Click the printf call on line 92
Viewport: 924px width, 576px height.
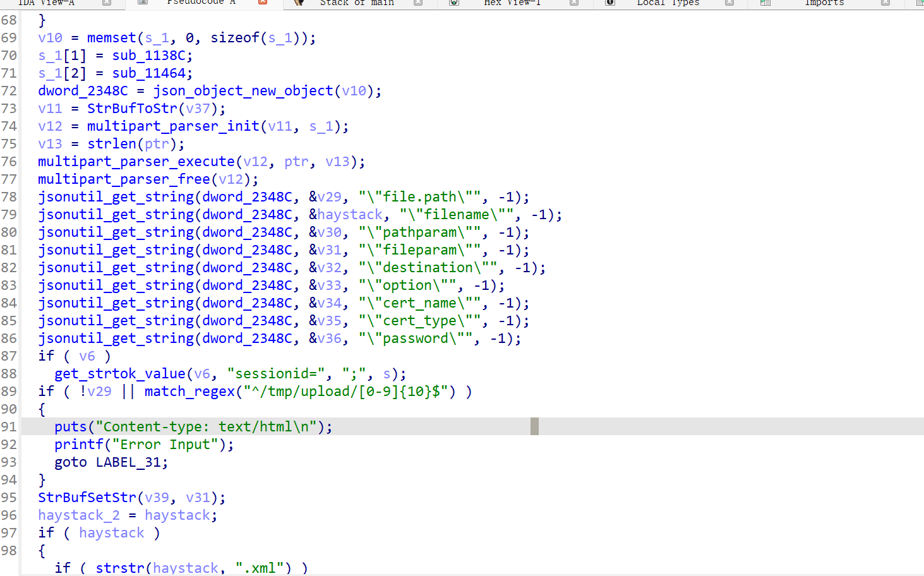[x=79, y=445]
